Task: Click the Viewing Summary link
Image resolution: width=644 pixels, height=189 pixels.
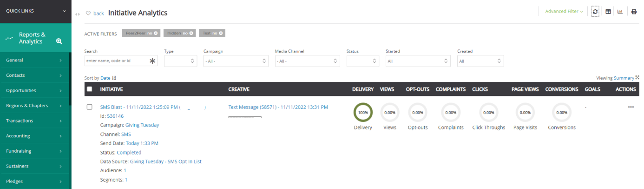Action: click(624, 78)
